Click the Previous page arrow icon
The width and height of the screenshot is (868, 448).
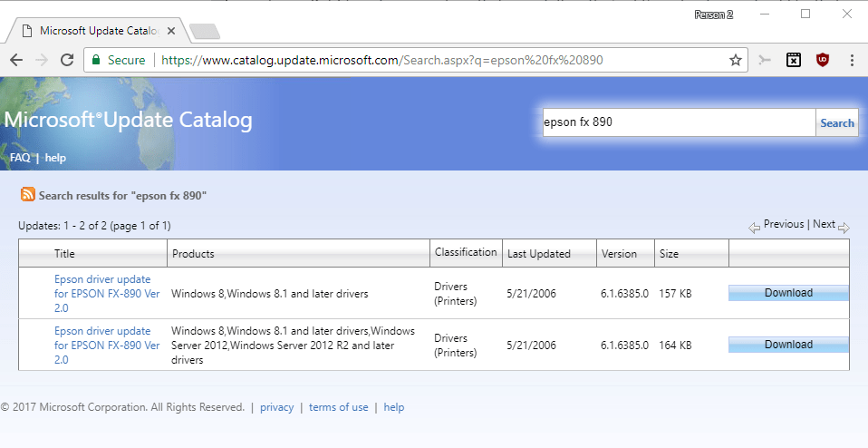coord(754,227)
